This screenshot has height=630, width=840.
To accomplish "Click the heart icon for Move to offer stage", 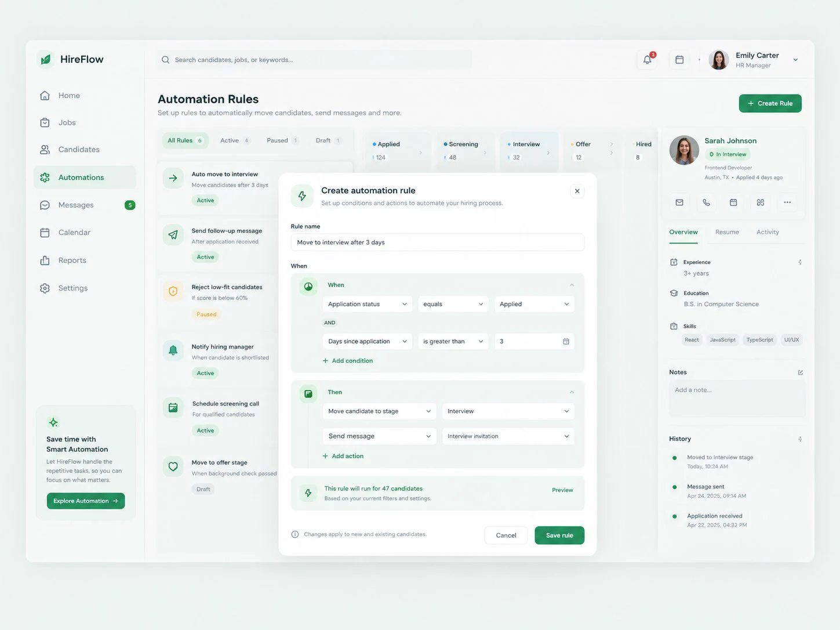I will pos(173,466).
